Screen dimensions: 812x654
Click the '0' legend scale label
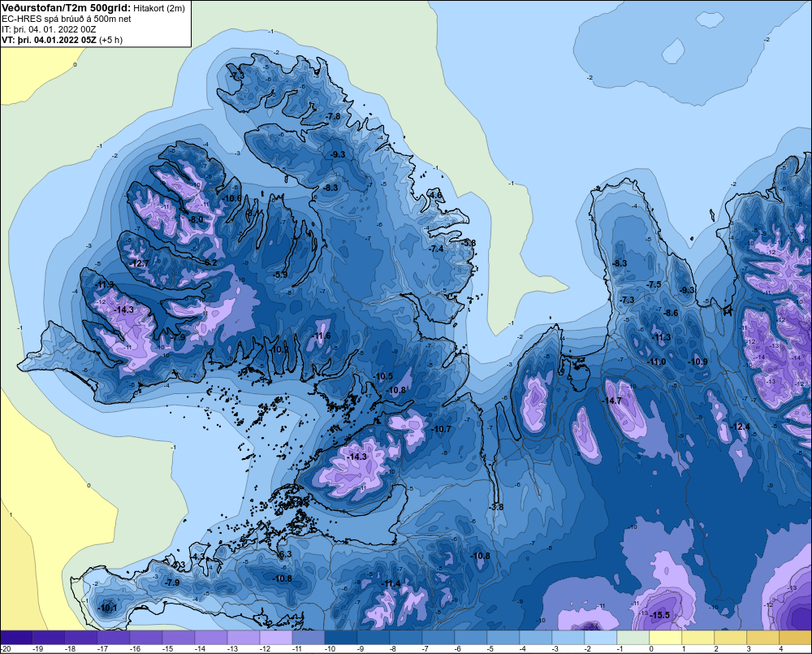[x=651, y=649]
